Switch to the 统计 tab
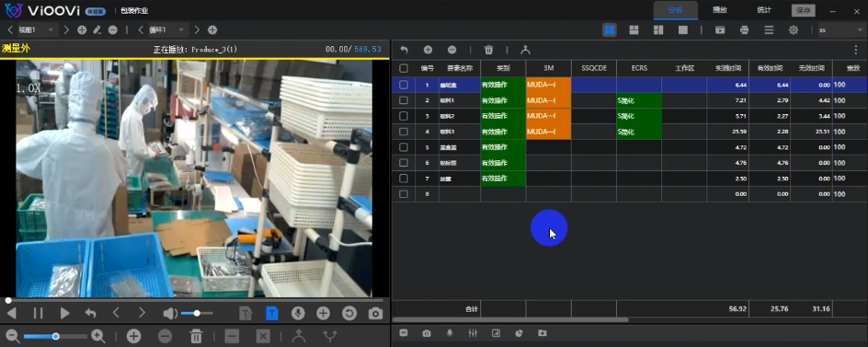868x347 pixels. tap(764, 10)
